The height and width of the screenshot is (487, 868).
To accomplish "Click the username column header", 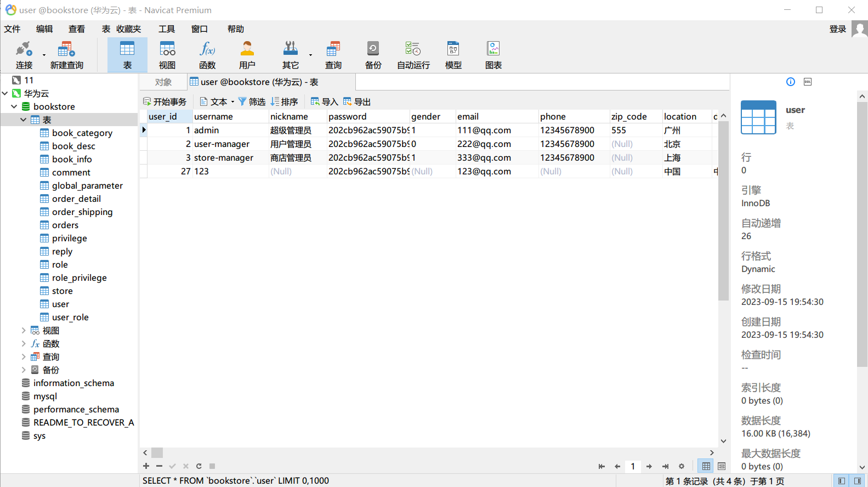I will [x=231, y=116].
